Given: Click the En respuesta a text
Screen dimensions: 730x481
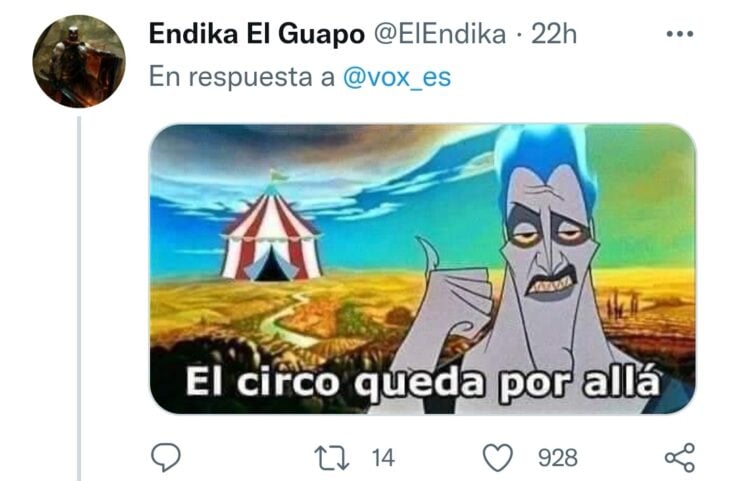Looking at the screenshot, I should tap(242, 77).
